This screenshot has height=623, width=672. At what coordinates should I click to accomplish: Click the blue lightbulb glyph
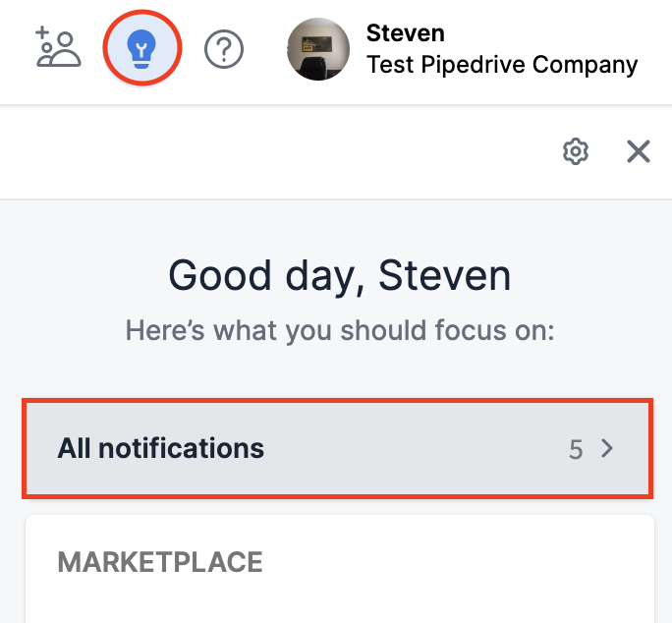coord(142,47)
